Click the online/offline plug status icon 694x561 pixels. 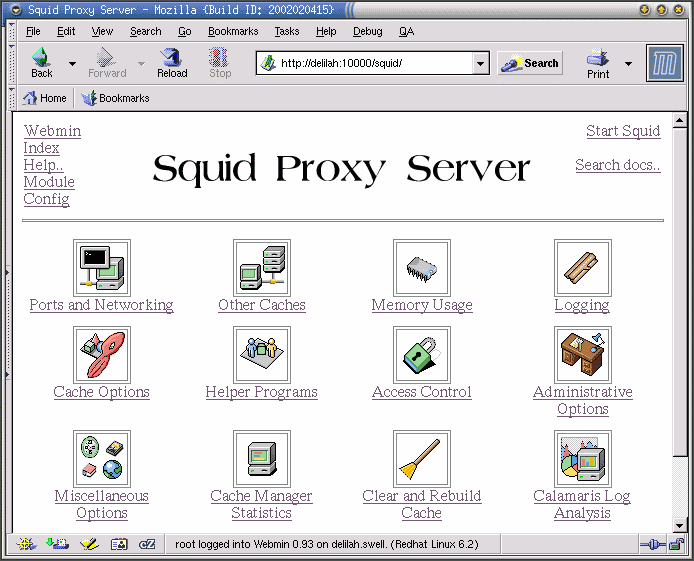tap(653, 544)
